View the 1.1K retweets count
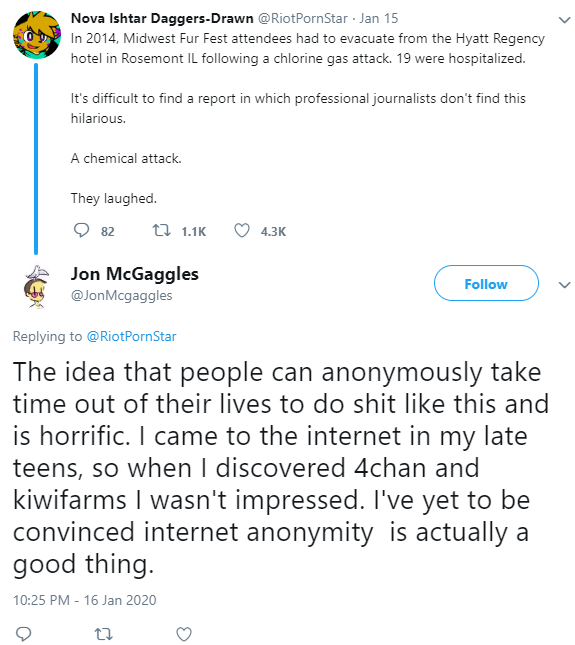This screenshot has width=575, height=645. tap(193, 232)
